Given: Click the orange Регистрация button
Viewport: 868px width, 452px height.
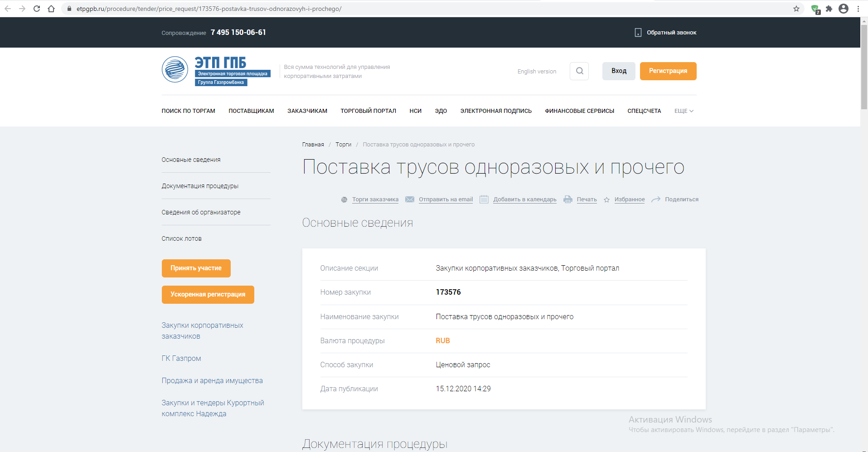Looking at the screenshot, I should (x=668, y=71).
